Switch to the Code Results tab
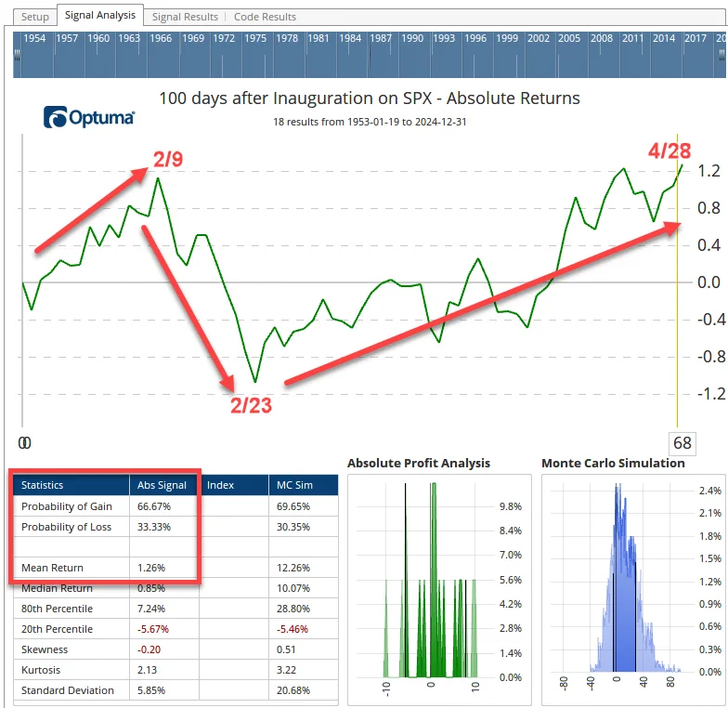The image size is (728, 708). (x=265, y=17)
